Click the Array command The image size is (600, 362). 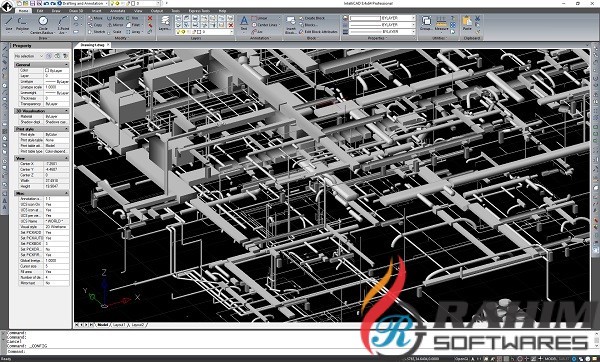click(x=133, y=32)
